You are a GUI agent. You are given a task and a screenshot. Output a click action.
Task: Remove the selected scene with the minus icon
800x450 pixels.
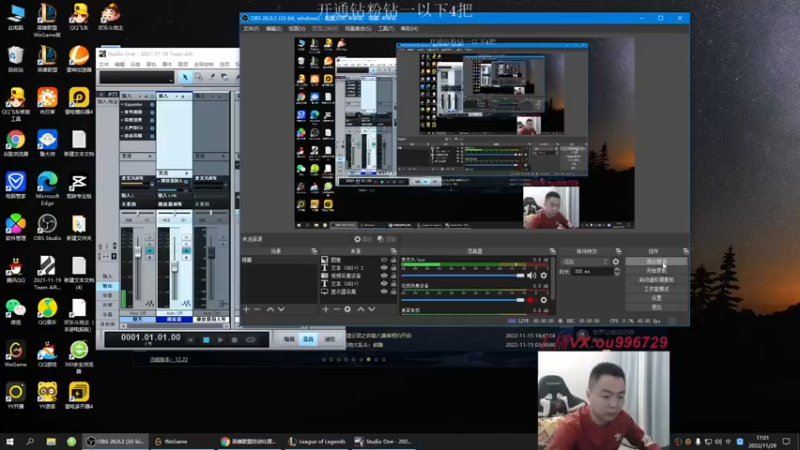coord(257,309)
